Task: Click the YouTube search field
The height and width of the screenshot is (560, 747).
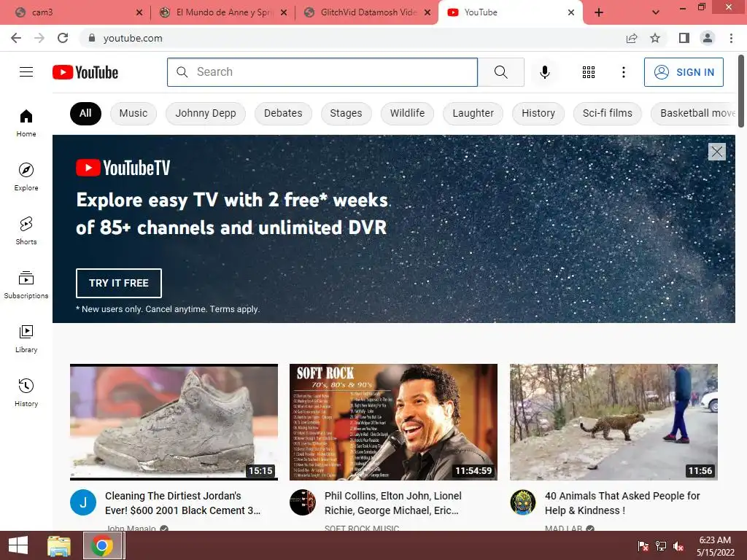Action: [322, 72]
